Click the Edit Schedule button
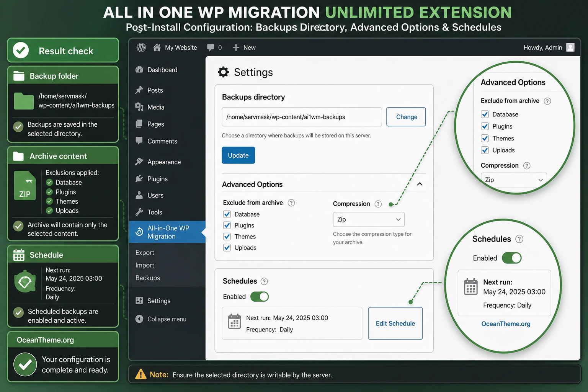This screenshot has width=588, height=392. tap(395, 323)
